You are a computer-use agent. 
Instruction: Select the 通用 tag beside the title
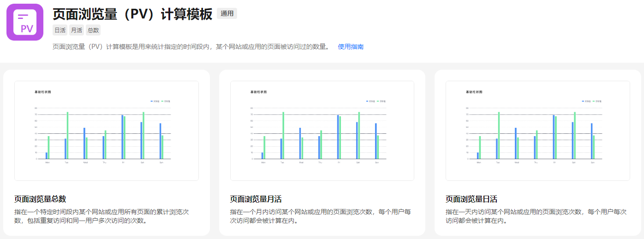click(227, 13)
